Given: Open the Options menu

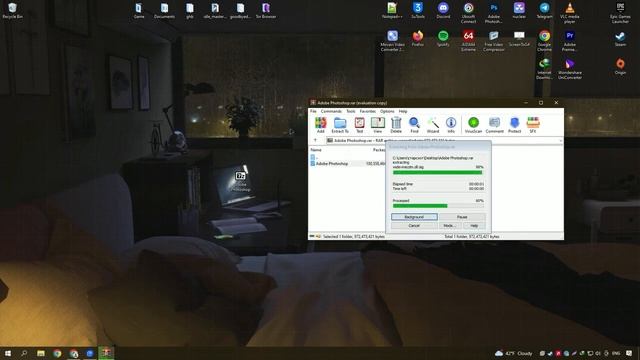Looking at the screenshot, I should click(x=387, y=111).
